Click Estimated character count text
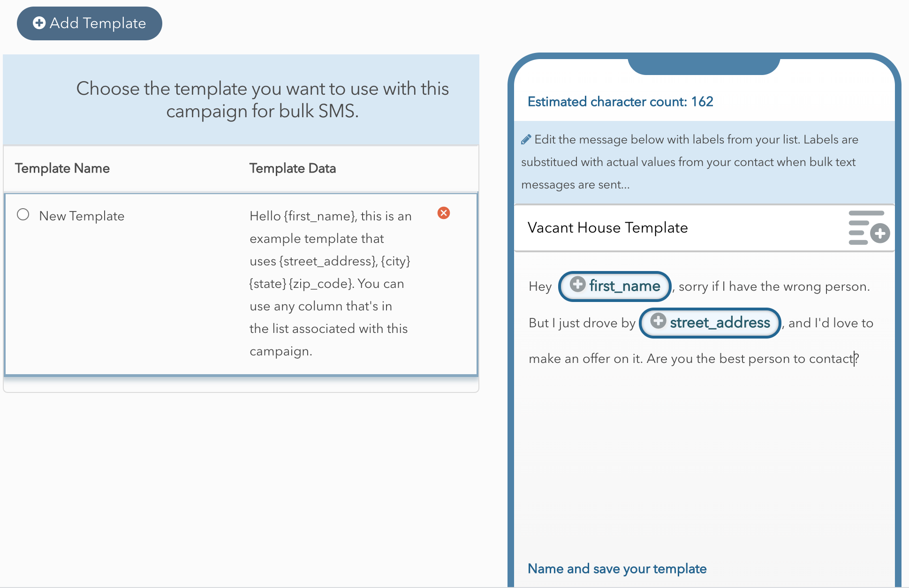The width and height of the screenshot is (909, 588). [621, 102]
